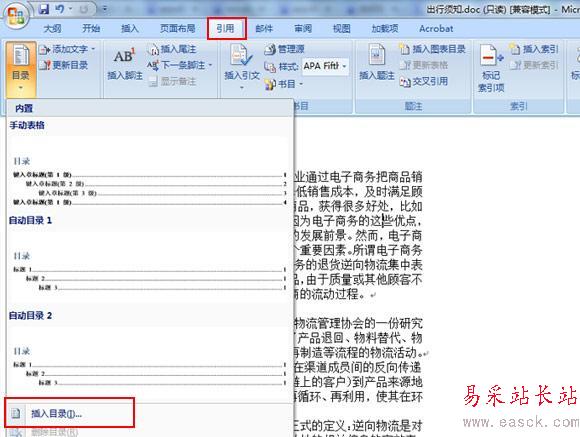The height and width of the screenshot is (437, 580).
Task: Click the Office button orb
Action: tap(16, 15)
